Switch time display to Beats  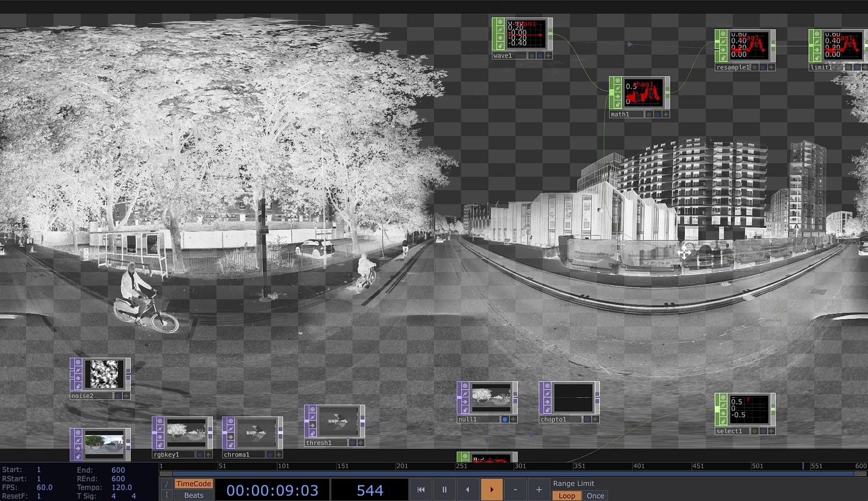pyautogui.click(x=194, y=495)
